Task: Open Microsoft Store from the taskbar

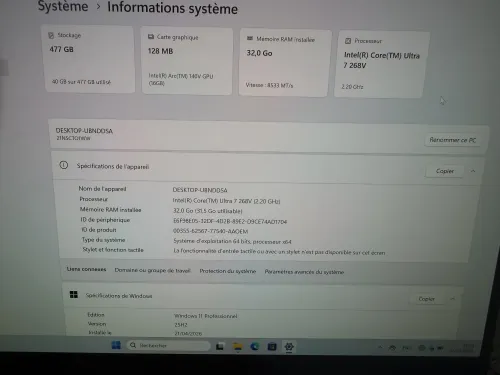Action: coord(272,347)
